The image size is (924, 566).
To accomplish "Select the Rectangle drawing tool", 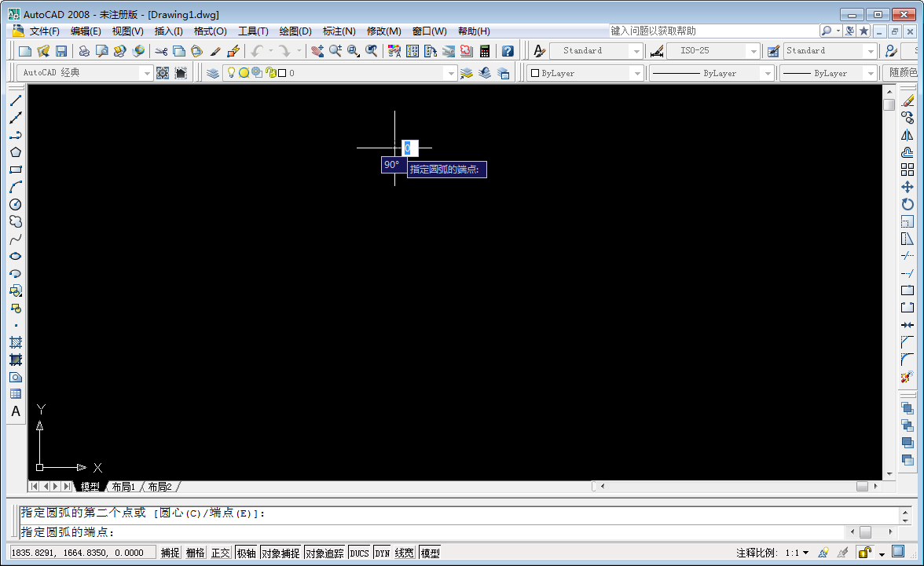I will 15,170.
